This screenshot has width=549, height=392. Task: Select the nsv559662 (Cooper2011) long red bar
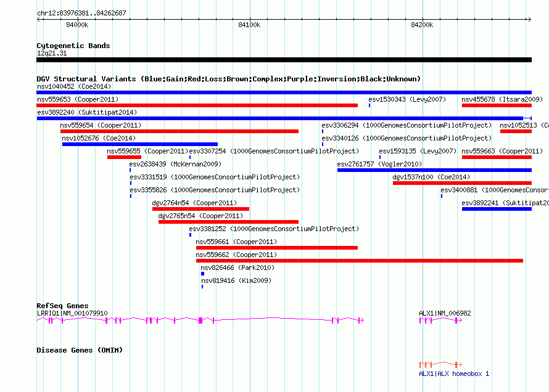coord(360,261)
